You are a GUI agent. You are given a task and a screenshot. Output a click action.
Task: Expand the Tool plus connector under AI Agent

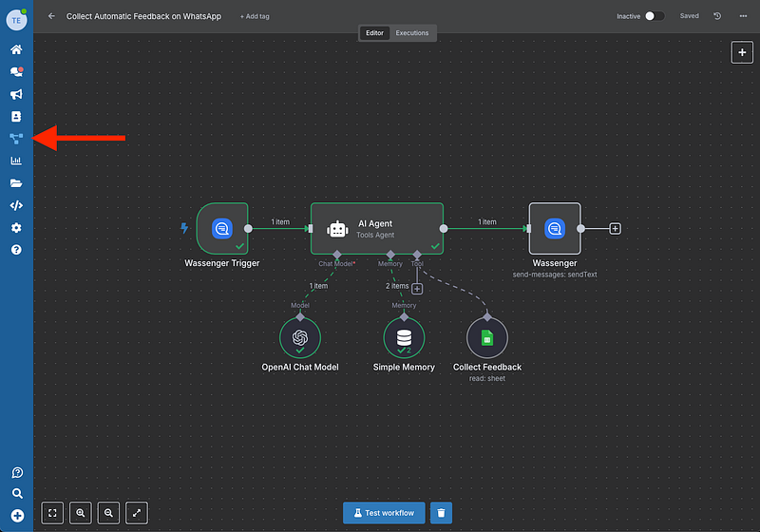click(417, 289)
